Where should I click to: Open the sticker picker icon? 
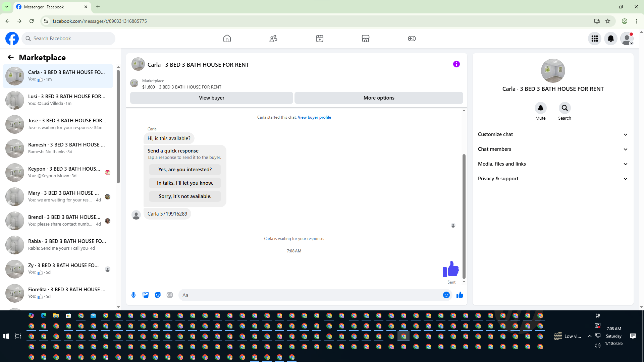(158, 295)
